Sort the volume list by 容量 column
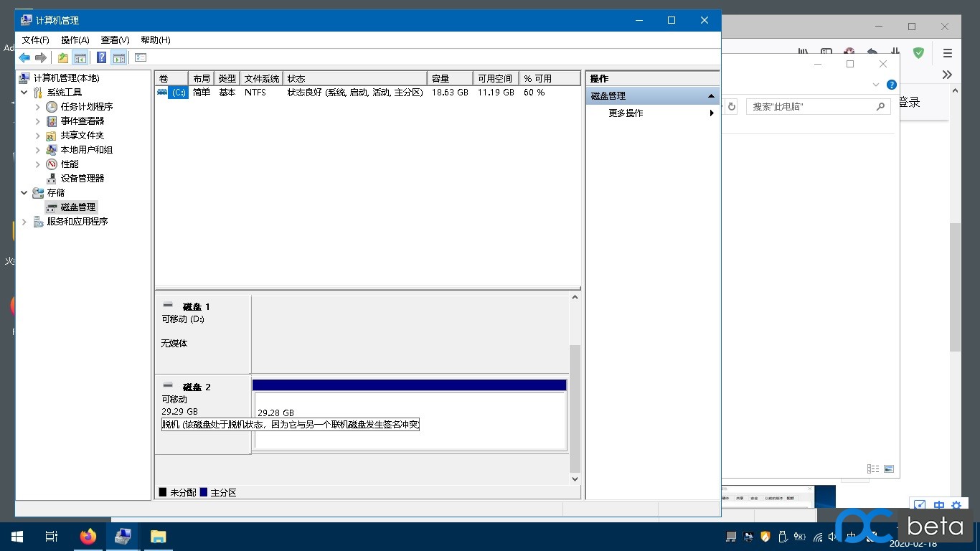Image resolution: width=980 pixels, height=551 pixels. click(x=449, y=78)
